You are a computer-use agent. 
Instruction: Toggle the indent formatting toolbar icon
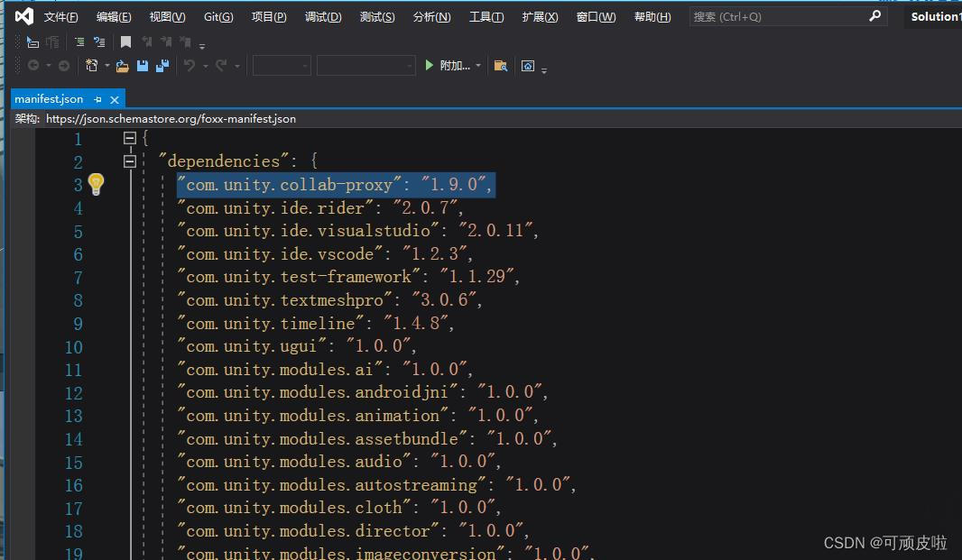pos(79,41)
